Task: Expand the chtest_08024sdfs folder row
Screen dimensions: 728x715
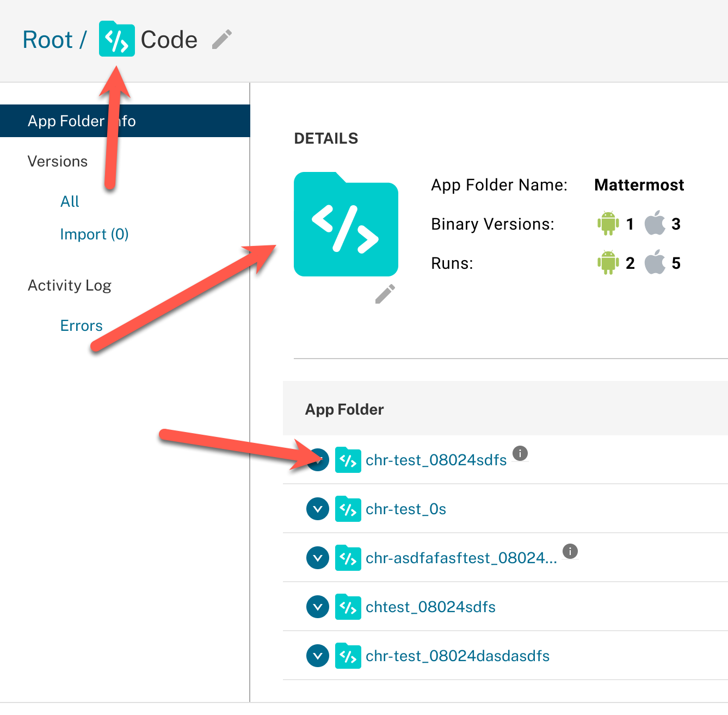Action: tap(318, 607)
